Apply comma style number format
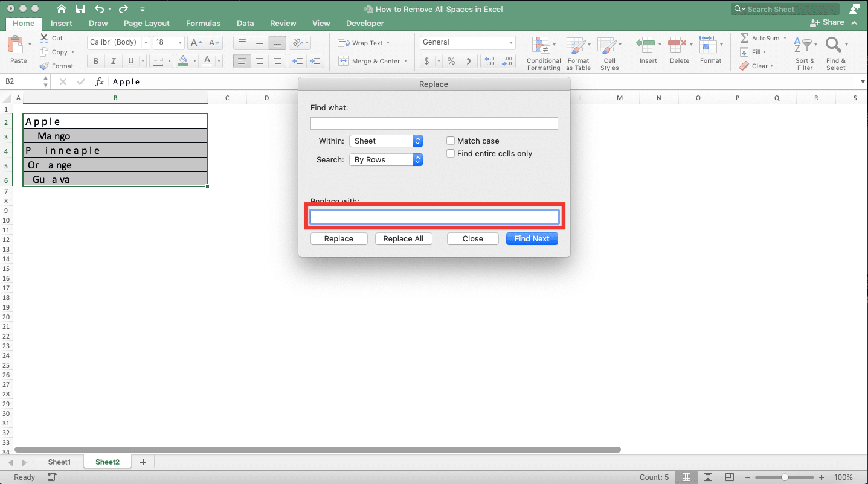Screen dimensions: 868x484 pyautogui.click(x=468, y=61)
